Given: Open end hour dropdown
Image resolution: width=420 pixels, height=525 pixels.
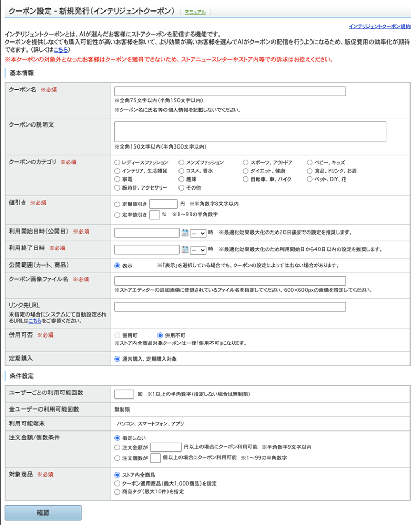Looking at the screenshot, I should (x=198, y=250).
